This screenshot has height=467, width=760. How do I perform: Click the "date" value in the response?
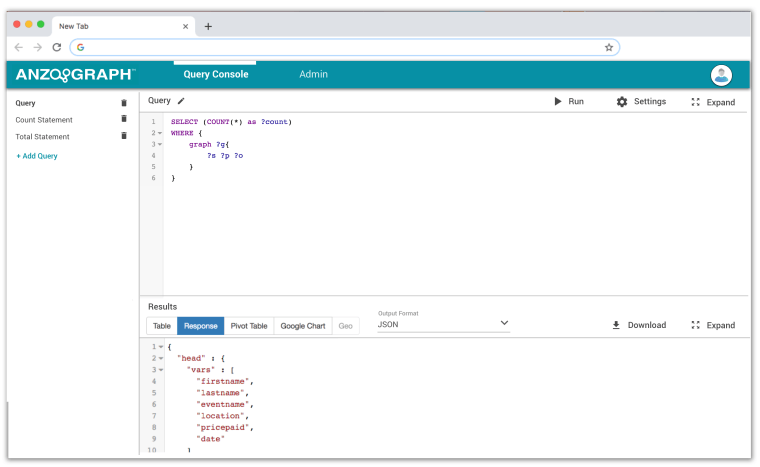tap(210, 439)
